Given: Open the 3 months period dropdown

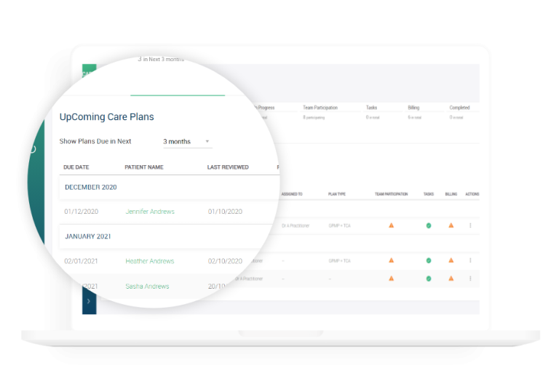Looking at the screenshot, I should click(186, 141).
